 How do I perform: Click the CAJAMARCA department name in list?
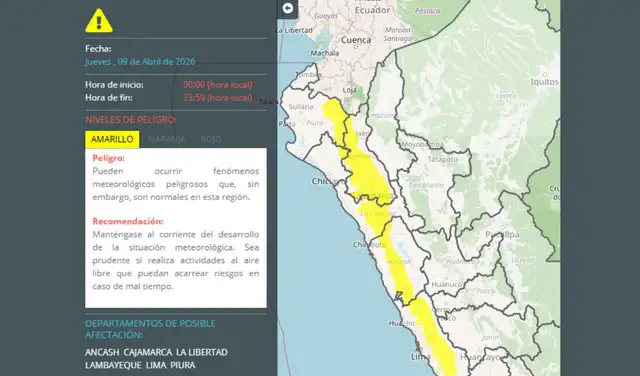(148, 352)
